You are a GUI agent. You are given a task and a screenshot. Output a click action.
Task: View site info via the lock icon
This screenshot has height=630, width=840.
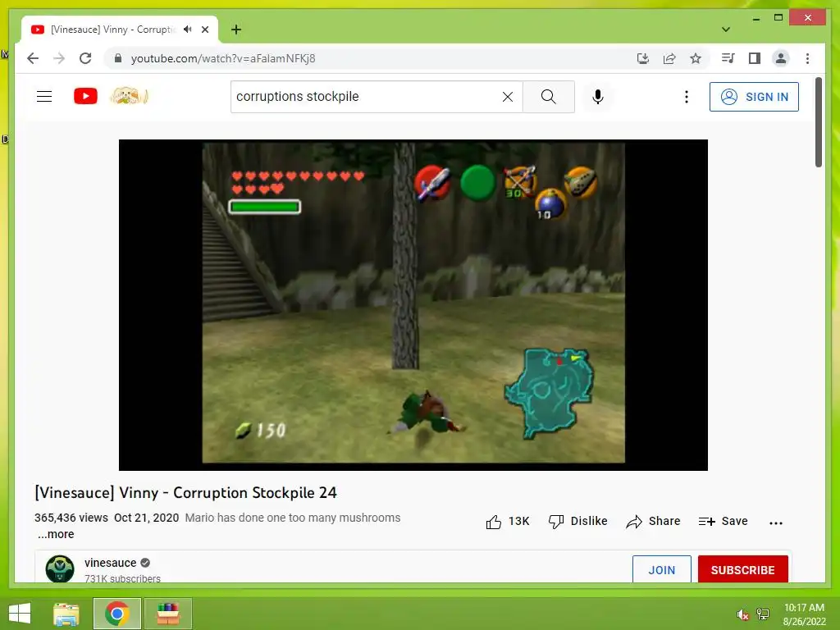(118, 58)
